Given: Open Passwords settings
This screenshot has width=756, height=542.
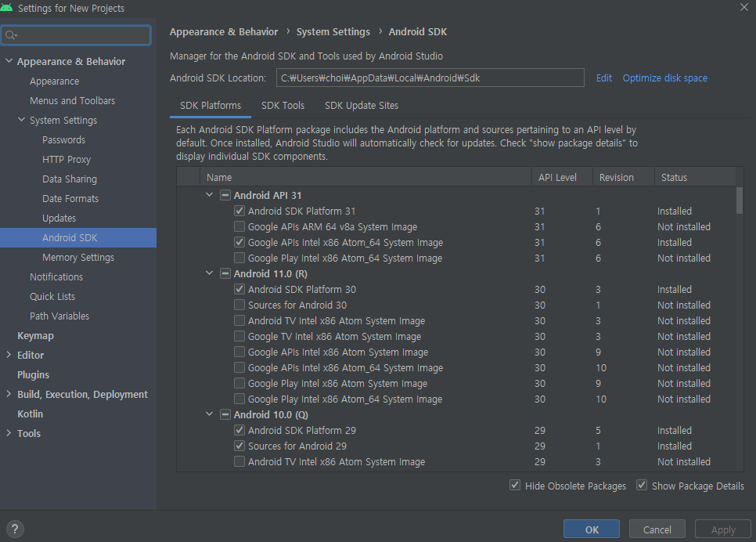Looking at the screenshot, I should (63, 140).
